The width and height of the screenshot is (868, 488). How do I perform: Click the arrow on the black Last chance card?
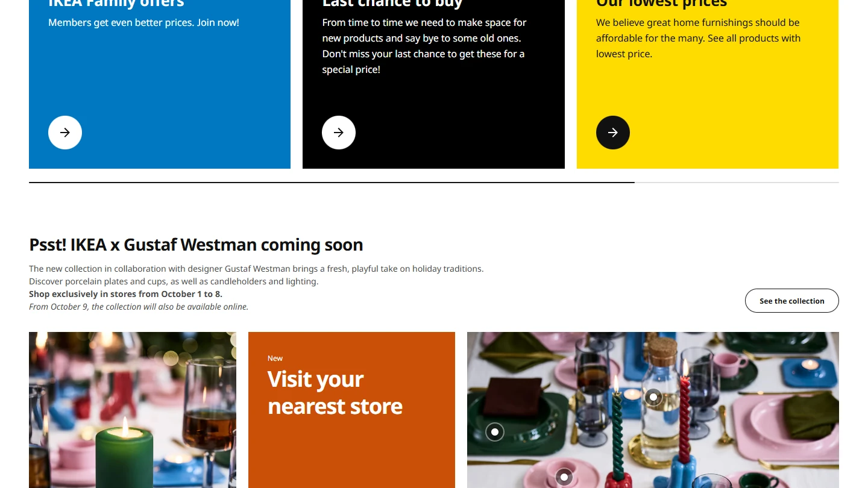[339, 133]
